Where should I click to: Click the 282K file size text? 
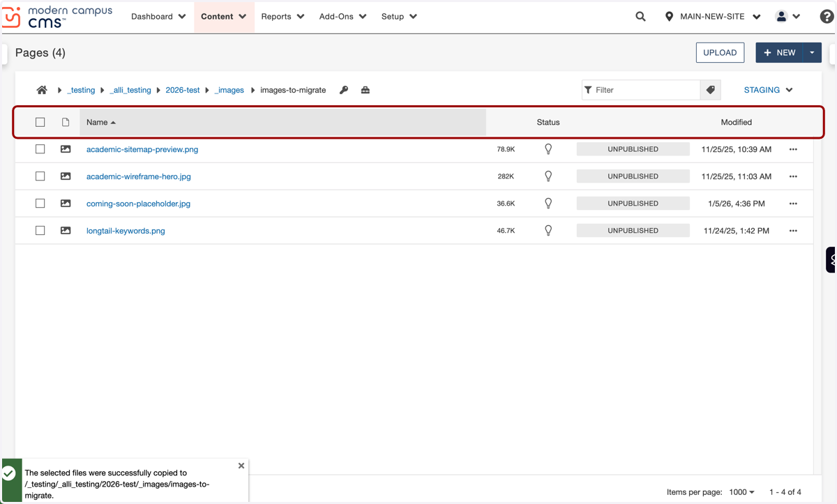coord(506,176)
